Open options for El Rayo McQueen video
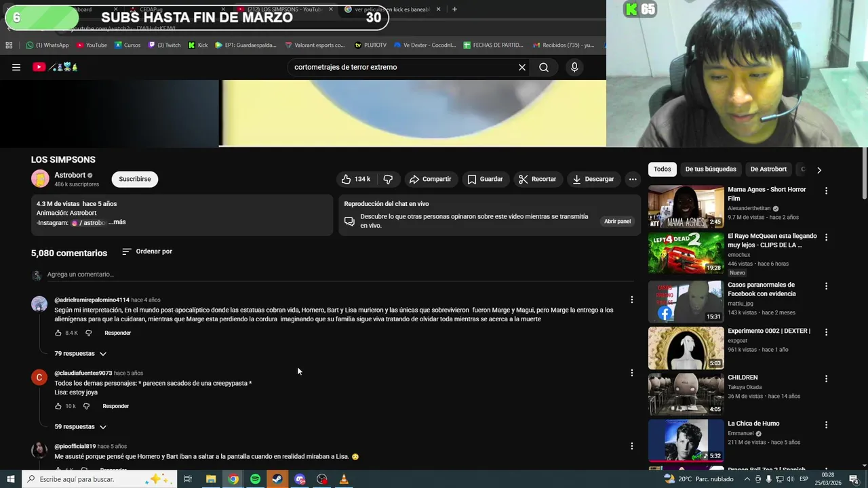Image resolution: width=868 pixels, height=488 pixels. (x=826, y=237)
